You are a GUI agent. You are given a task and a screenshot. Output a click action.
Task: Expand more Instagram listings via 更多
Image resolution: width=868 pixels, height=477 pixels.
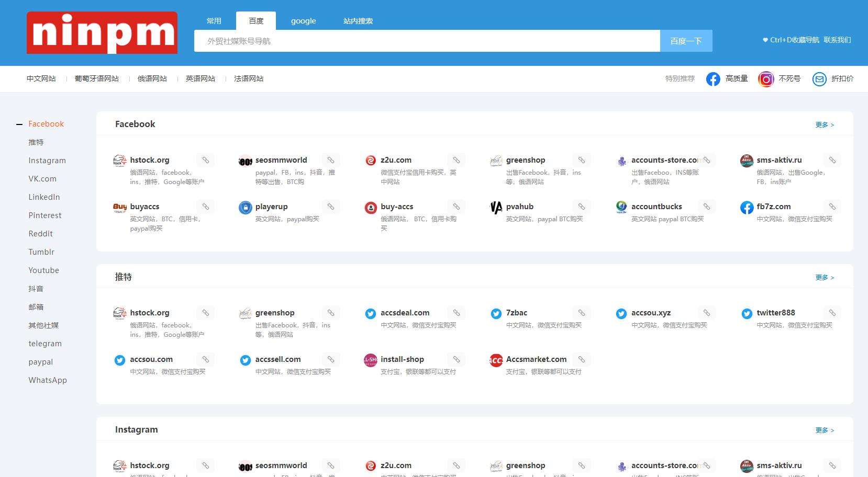click(x=824, y=430)
